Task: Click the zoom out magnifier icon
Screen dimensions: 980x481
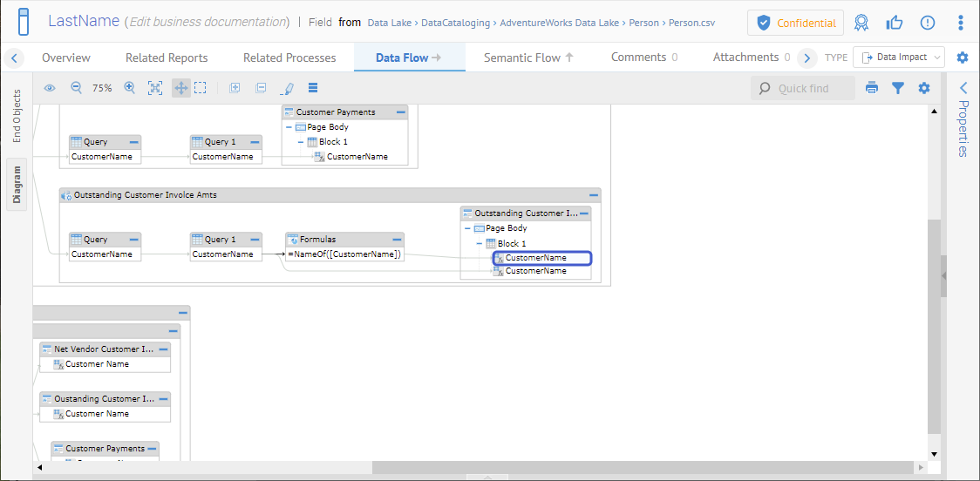Action: [x=76, y=88]
